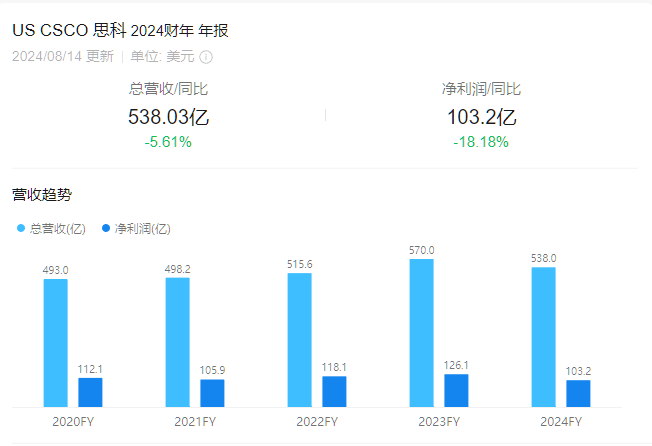Select the 2020FY net profit bar 112.1
This screenshot has width=652, height=446.
90,392
